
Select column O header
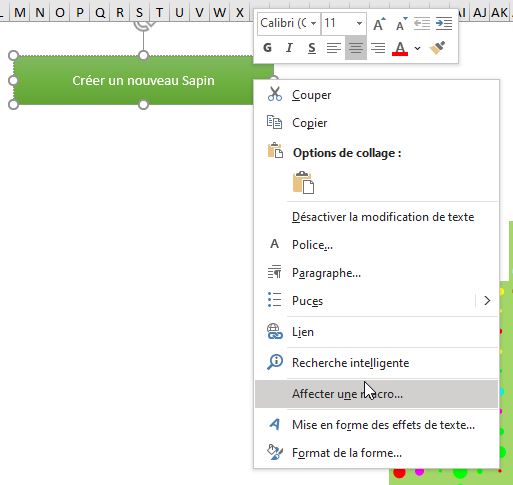[60, 13]
